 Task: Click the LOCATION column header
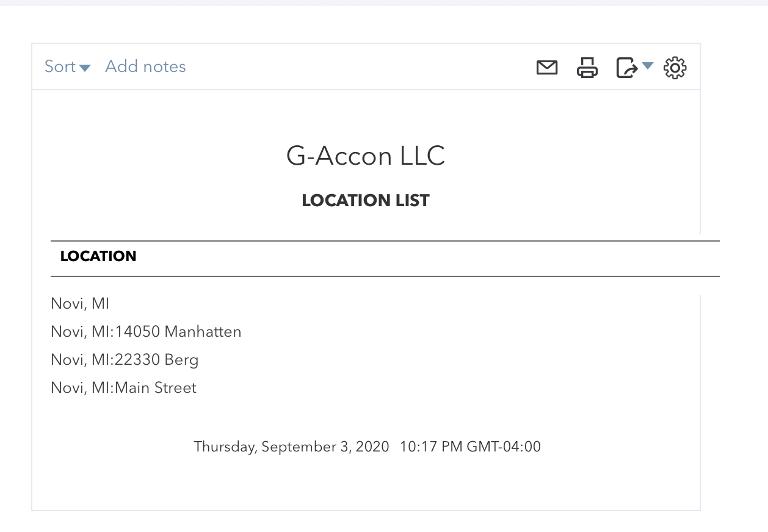(x=98, y=256)
